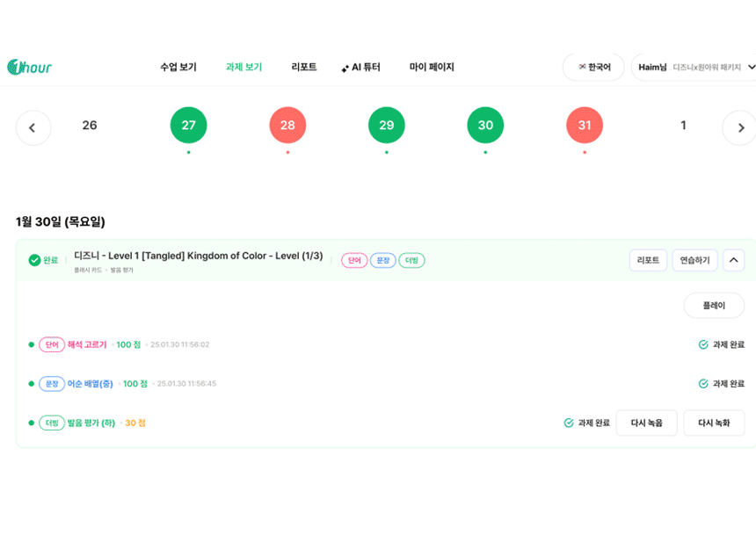Click the 연습하기 button
Image resolution: width=756 pixels, height=535 pixels.
pos(694,260)
